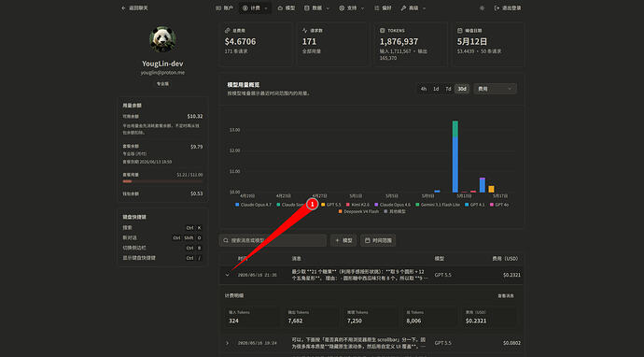The image size is (644, 357).
Task: Click the 7,682 output tokens value
Action: (x=295, y=321)
